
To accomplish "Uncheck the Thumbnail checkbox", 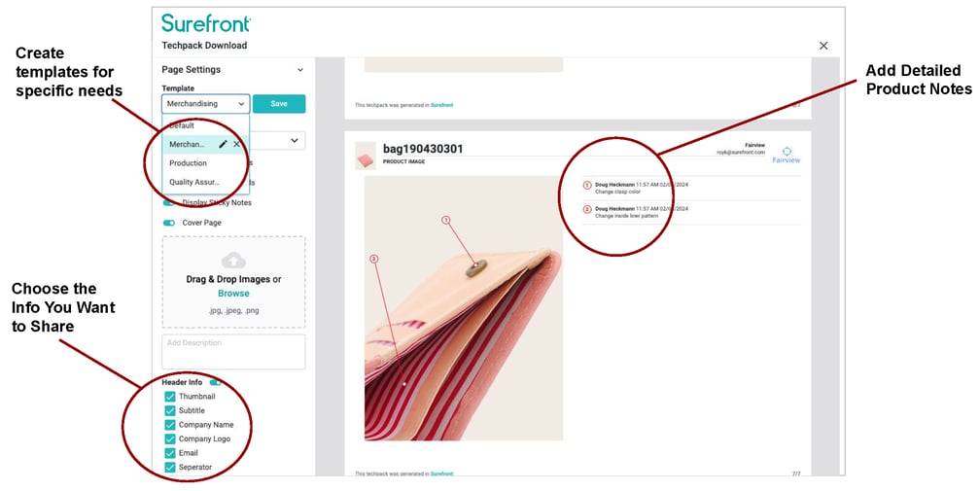I will [170, 397].
